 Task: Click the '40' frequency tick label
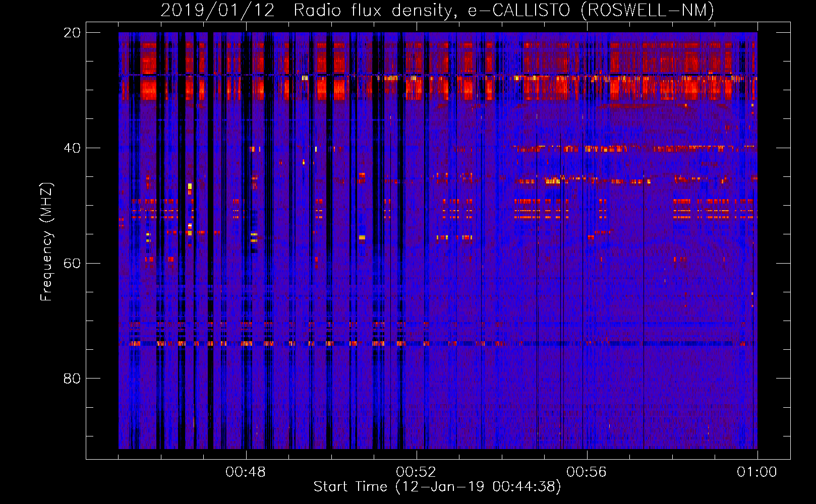pos(72,148)
